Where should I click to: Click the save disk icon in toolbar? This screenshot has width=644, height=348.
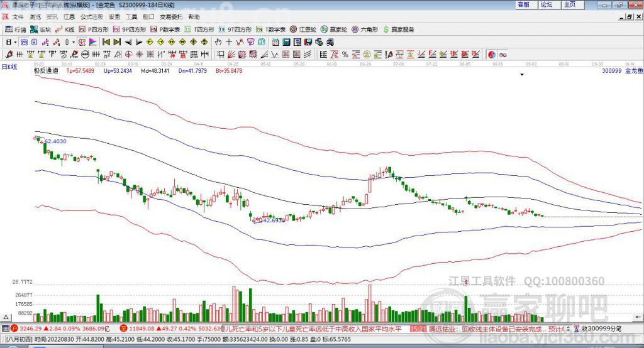[x=308, y=42]
